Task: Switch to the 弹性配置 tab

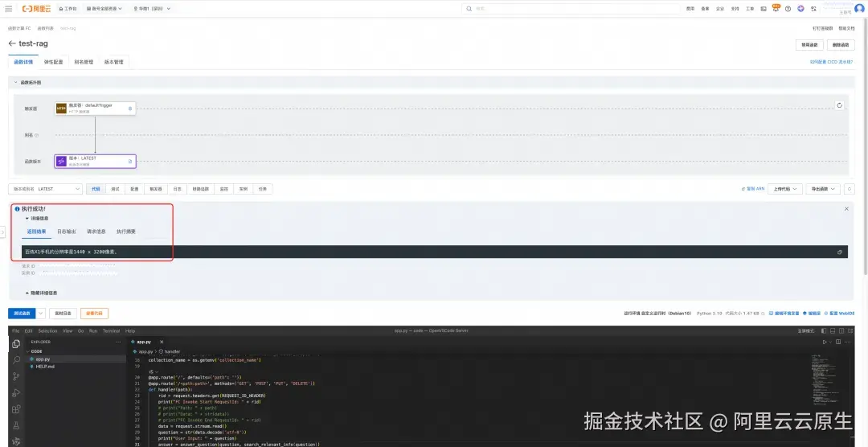Action: [54, 62]
